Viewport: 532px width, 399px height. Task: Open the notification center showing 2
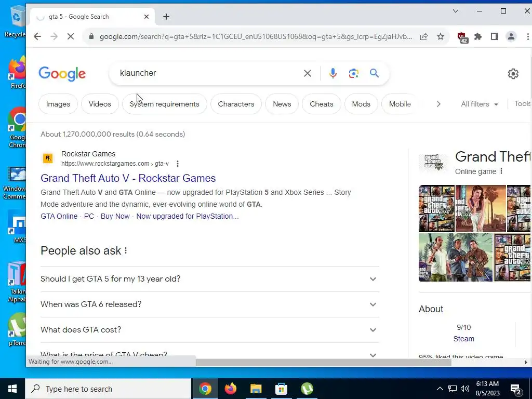pos(516,390)
